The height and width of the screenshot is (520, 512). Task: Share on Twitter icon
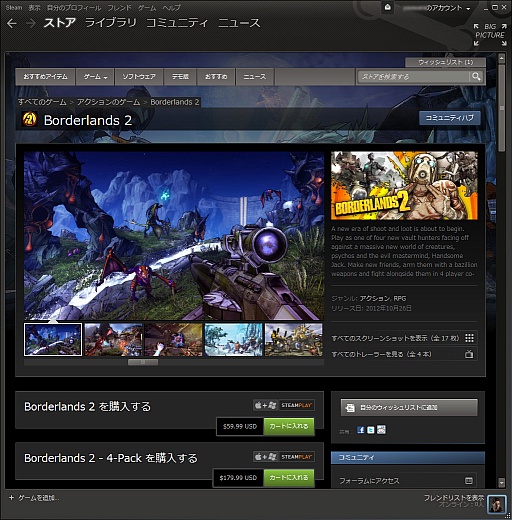coord(370,430)
